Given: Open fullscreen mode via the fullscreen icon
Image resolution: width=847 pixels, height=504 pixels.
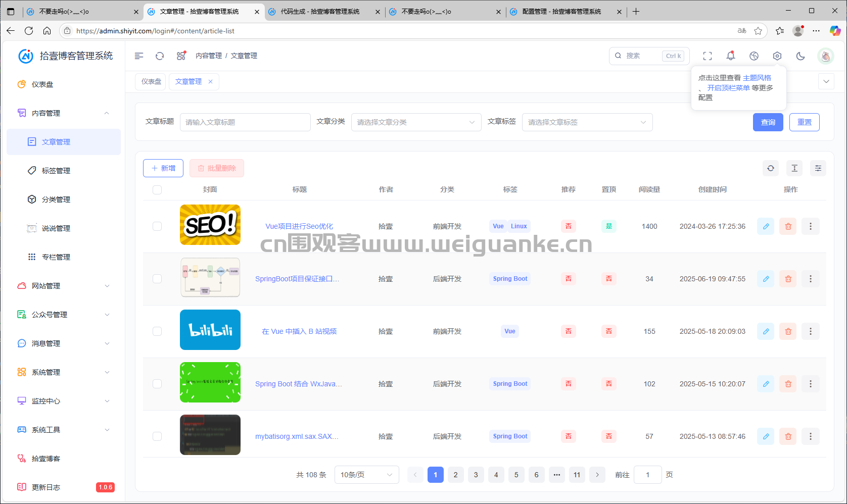Looking at the screenshot, I should 708,56.
